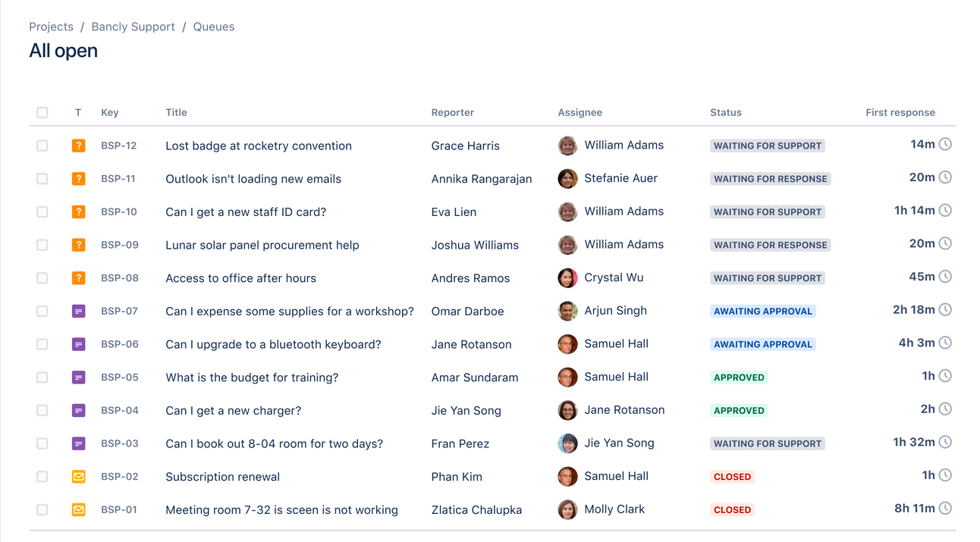980x542 pixels.
Task: Tick the checkbox for the BSP-06 row
Action: pyautogui.click(x=42, y=344)
